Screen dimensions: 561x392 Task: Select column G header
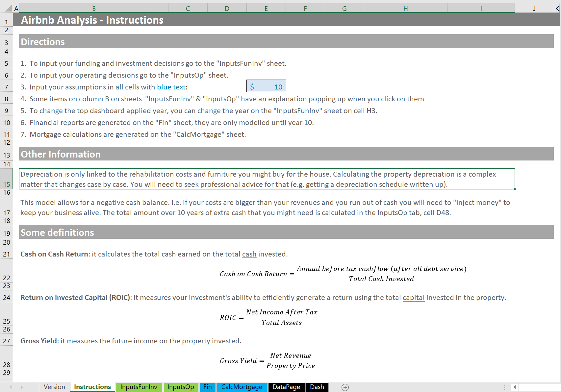(x=344, y=9)
